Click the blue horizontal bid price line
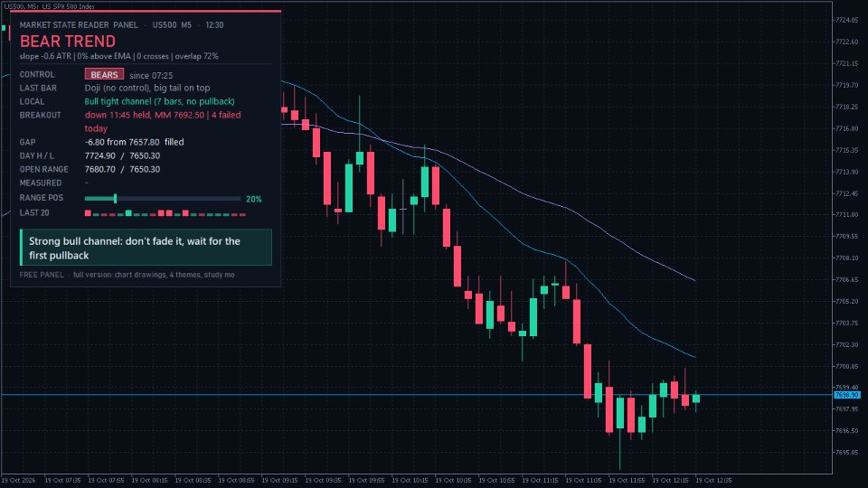Screen dimensions: 868x488 click(x=416, y=395)
